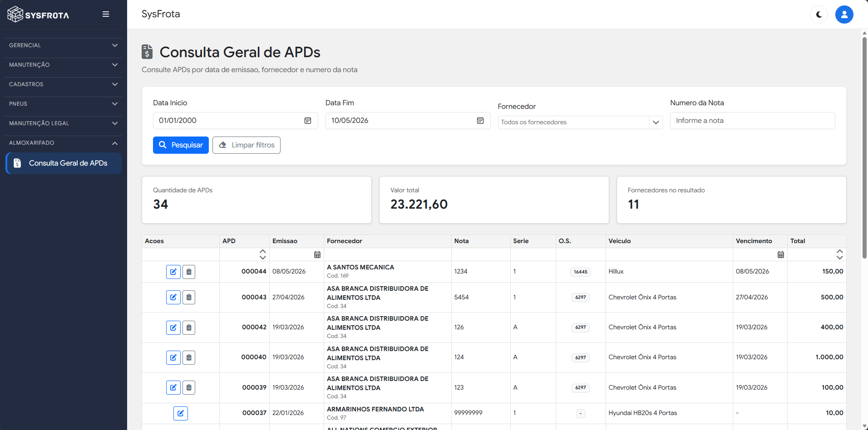The image size is (868, 430).
Task: Click total value 1.000,00
Action: click(829, 357)
